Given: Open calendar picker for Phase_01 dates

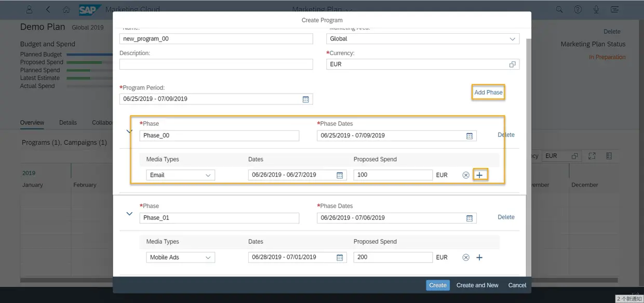Looking at the screenshot, I should click(x=469, y=218).
